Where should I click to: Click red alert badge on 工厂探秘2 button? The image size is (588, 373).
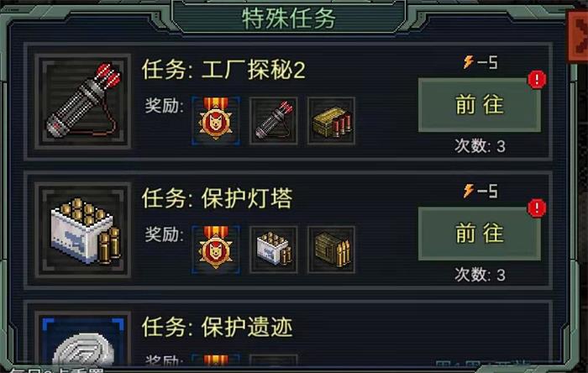pyautogui.click(x=537, y=80)
